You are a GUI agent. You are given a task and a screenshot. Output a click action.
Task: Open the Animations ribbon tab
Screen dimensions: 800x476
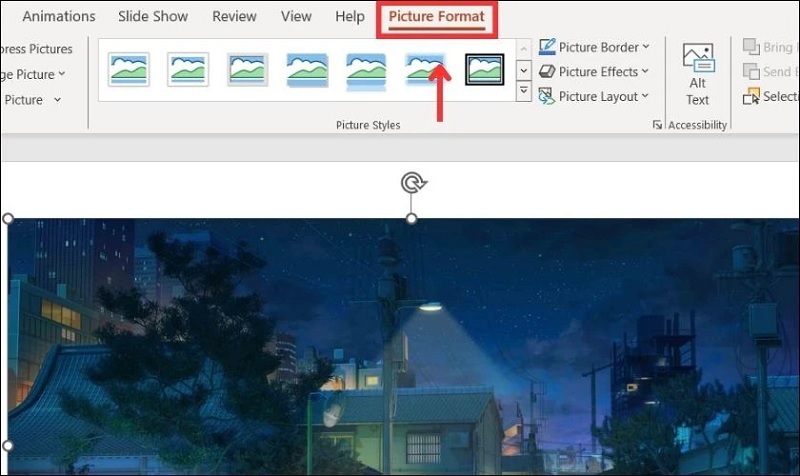pyautogui.click(x=59, y=17)
